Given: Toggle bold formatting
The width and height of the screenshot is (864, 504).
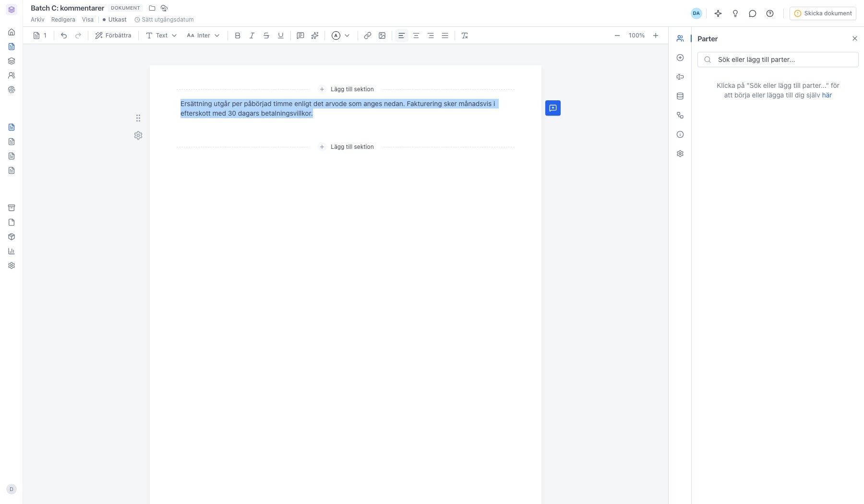Looking at the screenshot, I should (238, 36).
